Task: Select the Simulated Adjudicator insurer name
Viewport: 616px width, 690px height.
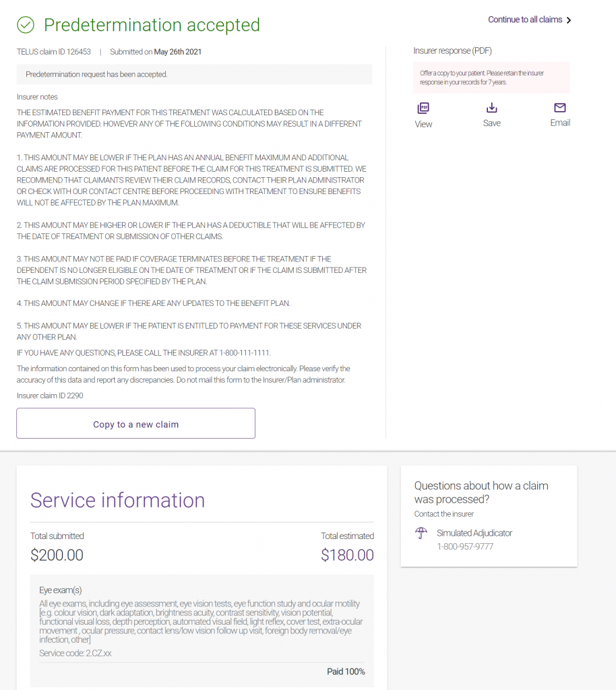Action: coord(474,533)
